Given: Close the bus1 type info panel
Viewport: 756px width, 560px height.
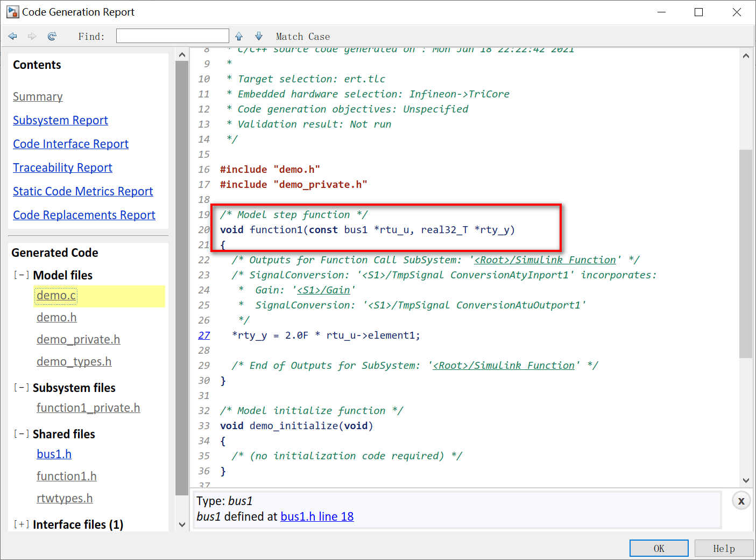Looking at the screenshot, I should 741,501.
